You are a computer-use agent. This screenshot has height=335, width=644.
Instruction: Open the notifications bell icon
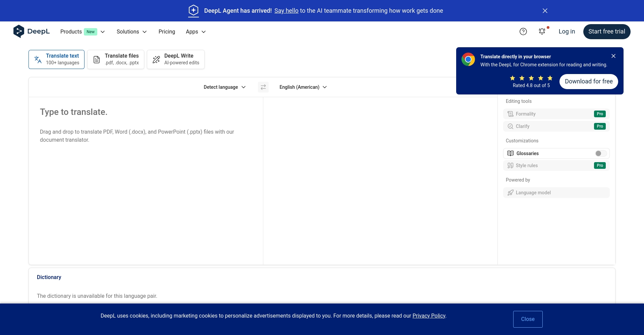(x=542, y=31)
